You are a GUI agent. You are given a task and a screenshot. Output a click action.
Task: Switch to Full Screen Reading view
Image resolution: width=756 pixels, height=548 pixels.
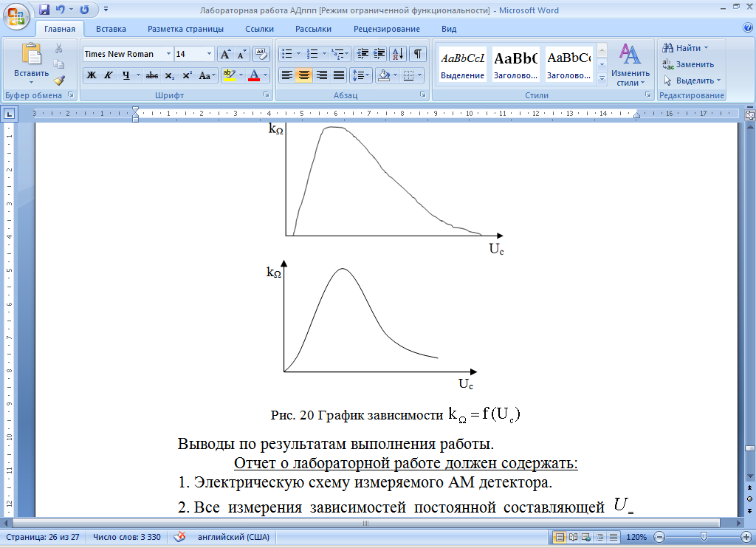point(573,537)
